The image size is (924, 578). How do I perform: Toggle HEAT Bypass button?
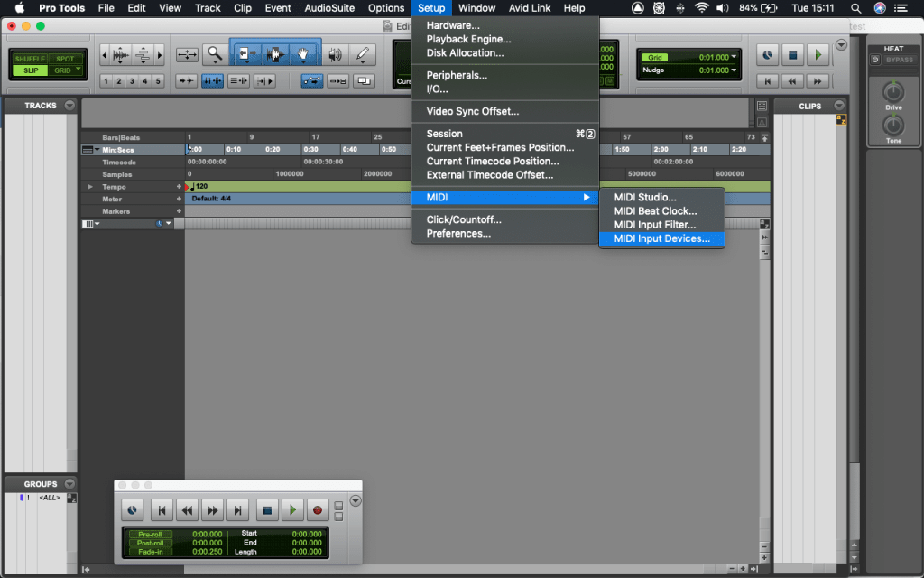pos(900,60)
